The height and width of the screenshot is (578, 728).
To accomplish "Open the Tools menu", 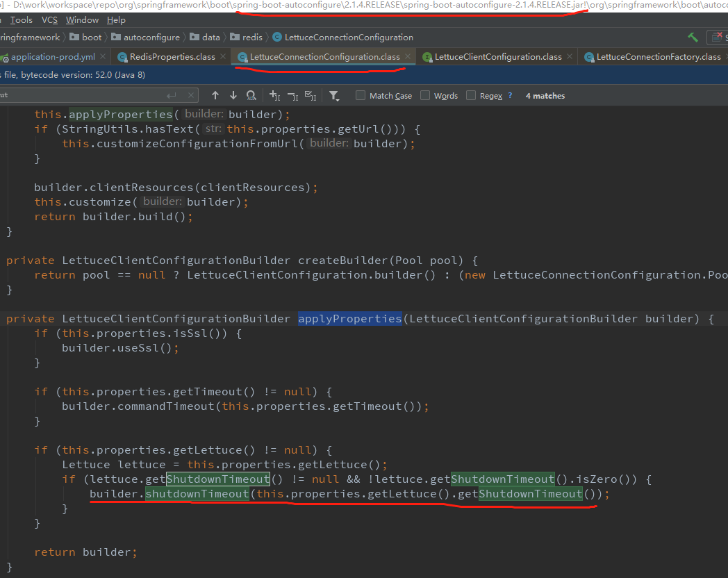I will 21,19.
